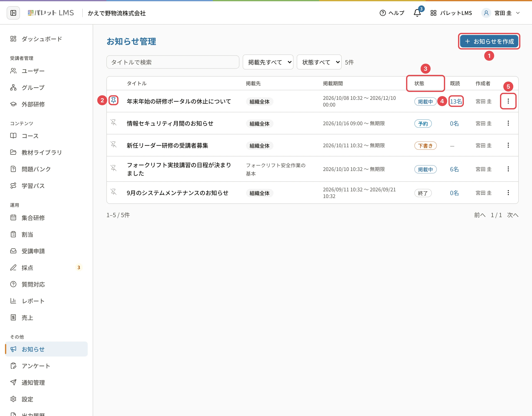The height and width of the screenshot is (416, 532).
Task: Expand the user menu chevron next to 宮田 圭
Action: point(518,13)
